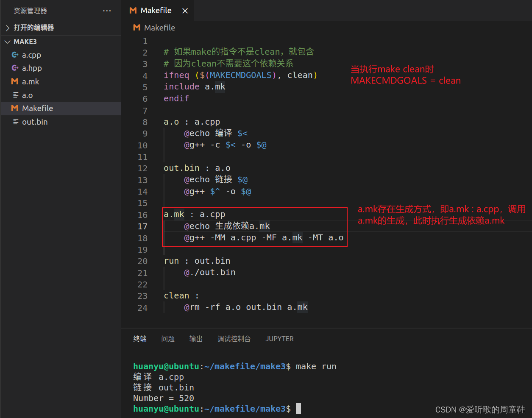Click the 'run : out.bin' rule line
Image resolution: width=532 pixels, height=418 pixels.
[x=197, y=261]
